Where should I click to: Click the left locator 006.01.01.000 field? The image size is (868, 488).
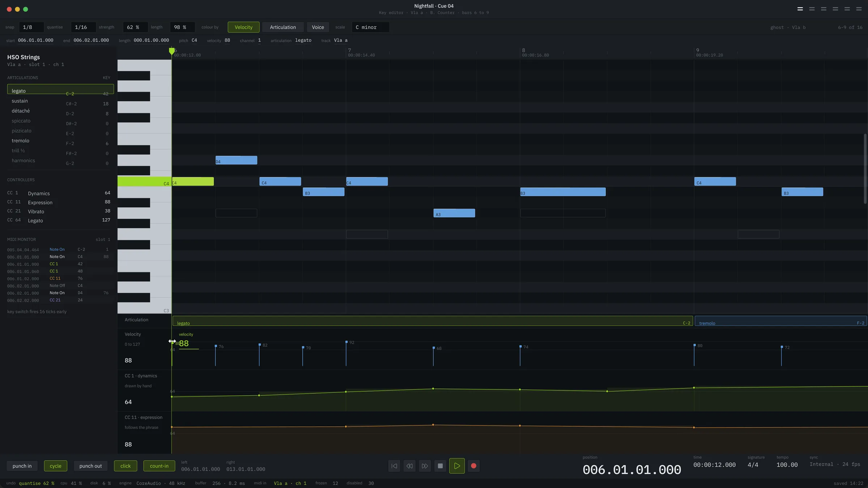coord(200,469)
